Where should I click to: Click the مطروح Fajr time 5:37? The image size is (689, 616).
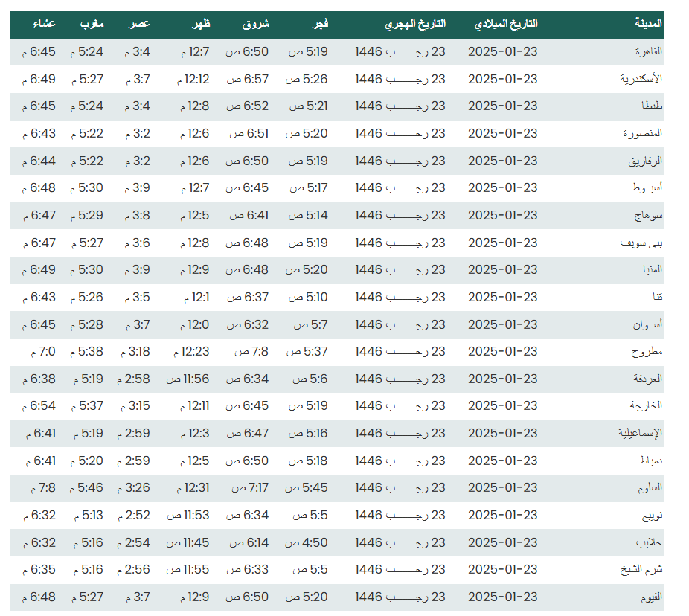coord(307,352)
